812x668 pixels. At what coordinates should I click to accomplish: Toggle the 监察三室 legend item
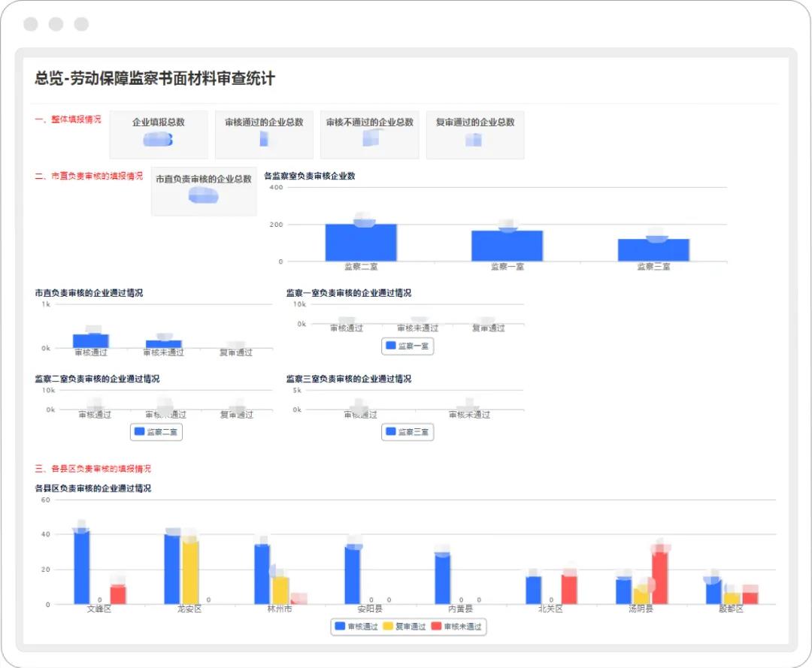(x=408, y=432)
